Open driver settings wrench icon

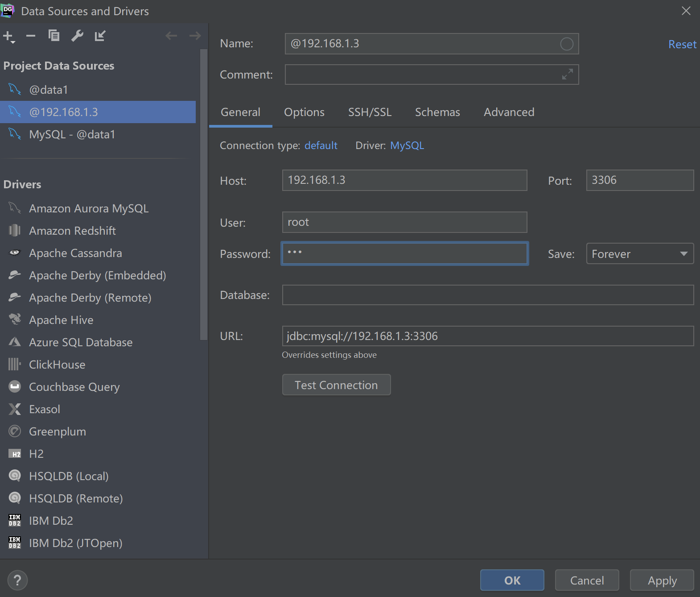(77, 36)
